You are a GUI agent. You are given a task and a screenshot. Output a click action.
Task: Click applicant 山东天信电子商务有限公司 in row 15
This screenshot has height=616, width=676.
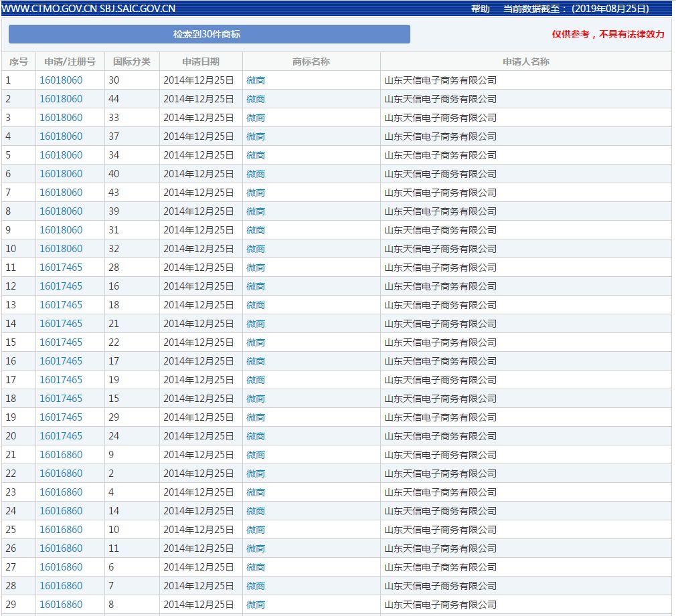coord(440,342)
